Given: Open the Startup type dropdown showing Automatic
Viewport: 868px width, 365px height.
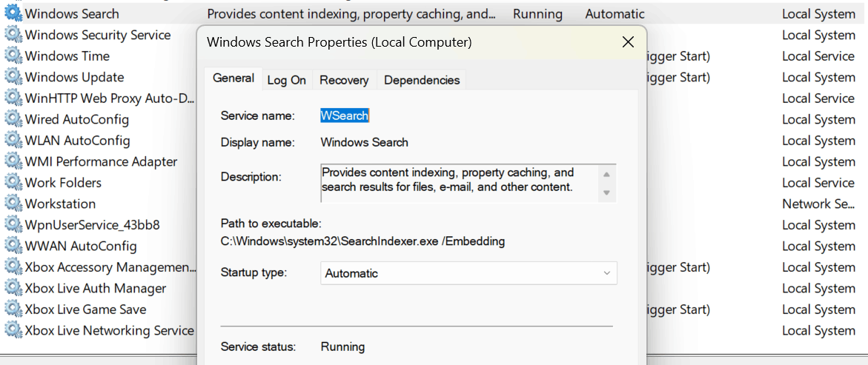Looking at the screenshot, I should (468, 273).
